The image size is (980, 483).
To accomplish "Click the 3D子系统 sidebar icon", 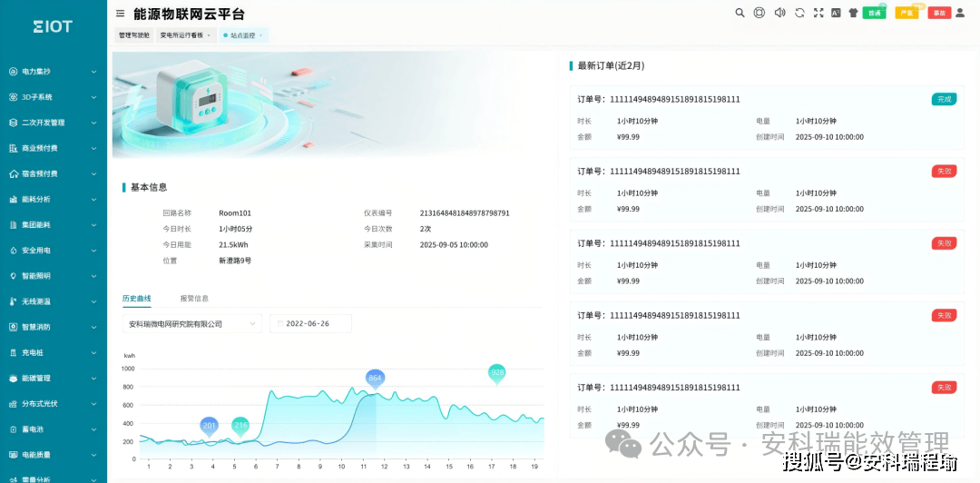I will (x=13, y=98).
